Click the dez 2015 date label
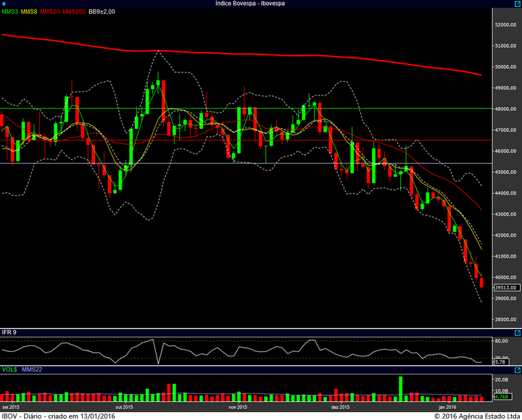 [x=340, y=407]
